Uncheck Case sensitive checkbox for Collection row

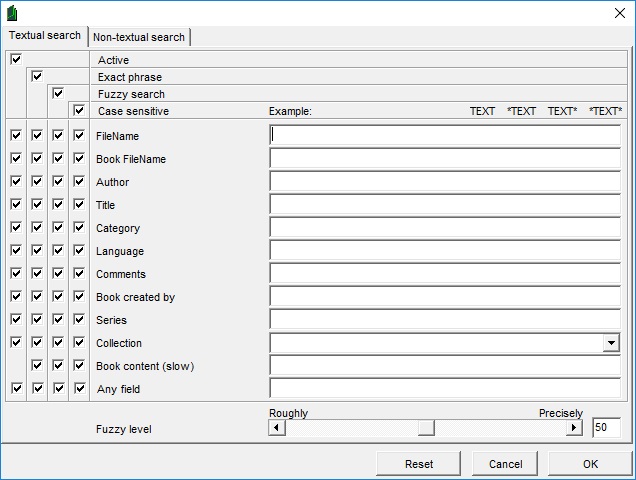coord(79,342)
